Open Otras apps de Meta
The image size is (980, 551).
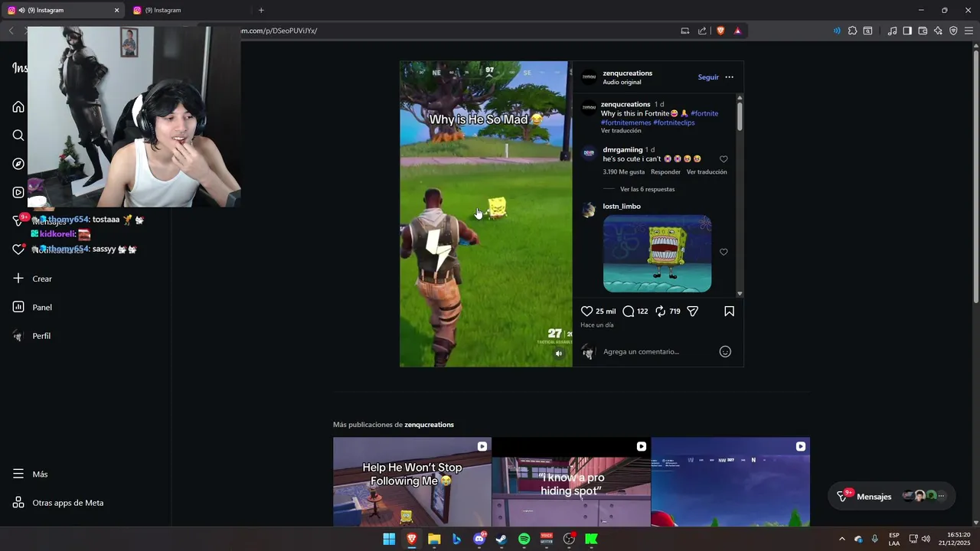coord(58,503)
